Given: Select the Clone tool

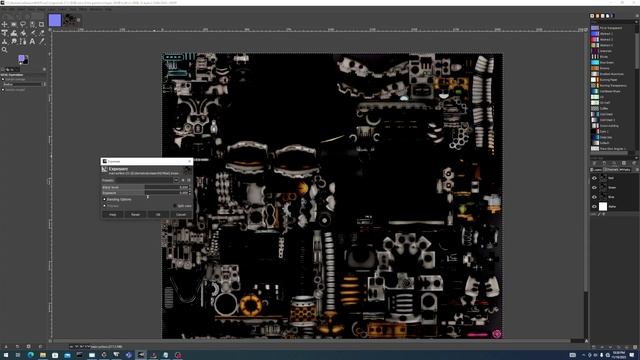Looking at the screenshot, I should (x=4, y=41).
